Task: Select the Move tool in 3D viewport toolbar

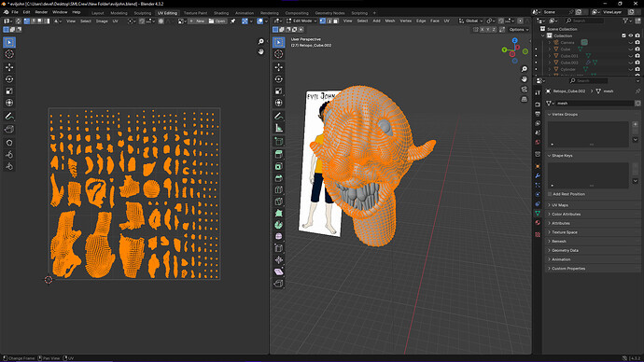Action: [x=278, y=67]
